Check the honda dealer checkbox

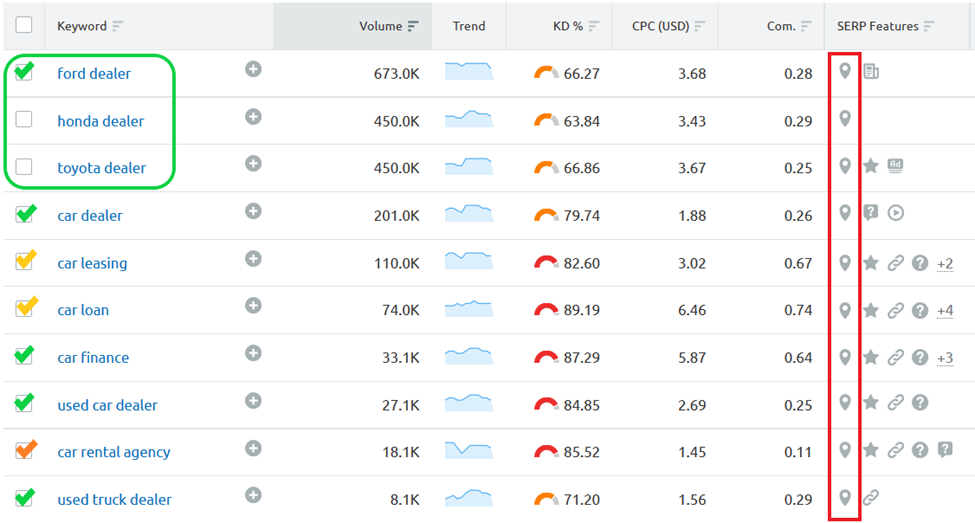pyautogui.click(x=24, y=119)
